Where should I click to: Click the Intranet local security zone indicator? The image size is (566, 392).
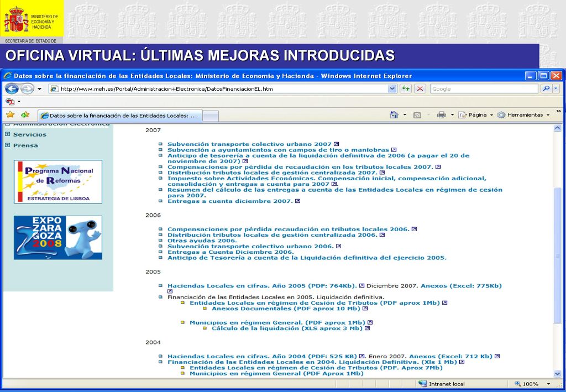[x=442, y=384]
